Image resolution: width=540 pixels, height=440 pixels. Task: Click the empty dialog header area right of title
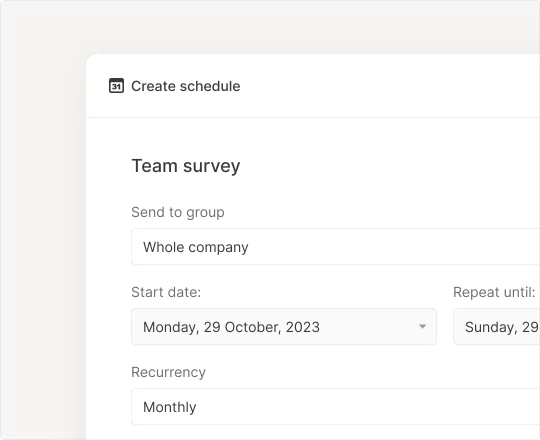click(389, 86)
